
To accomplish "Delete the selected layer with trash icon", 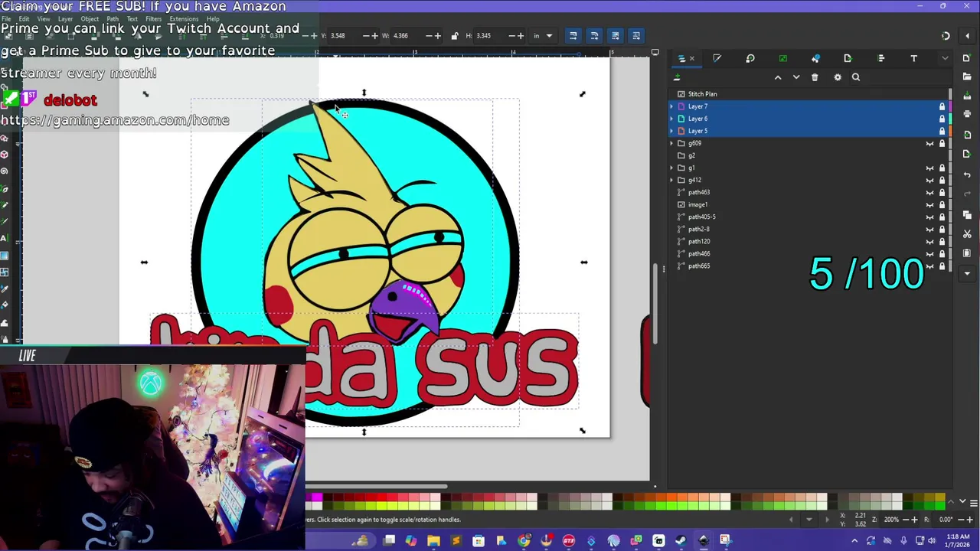I will (815, 77).
